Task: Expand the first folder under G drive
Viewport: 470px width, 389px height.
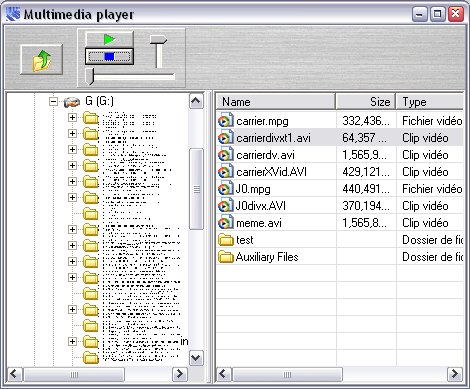Action: click(72, 117)
